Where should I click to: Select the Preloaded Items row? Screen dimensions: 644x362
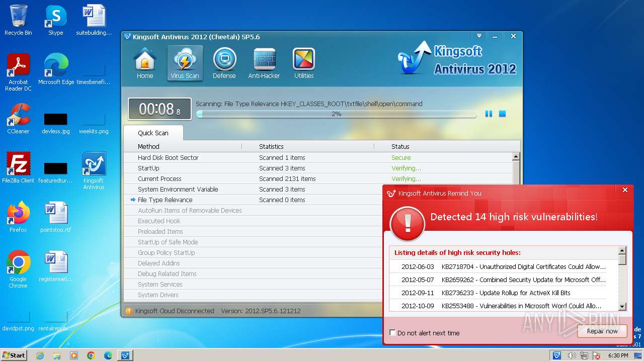pos(254,231)
